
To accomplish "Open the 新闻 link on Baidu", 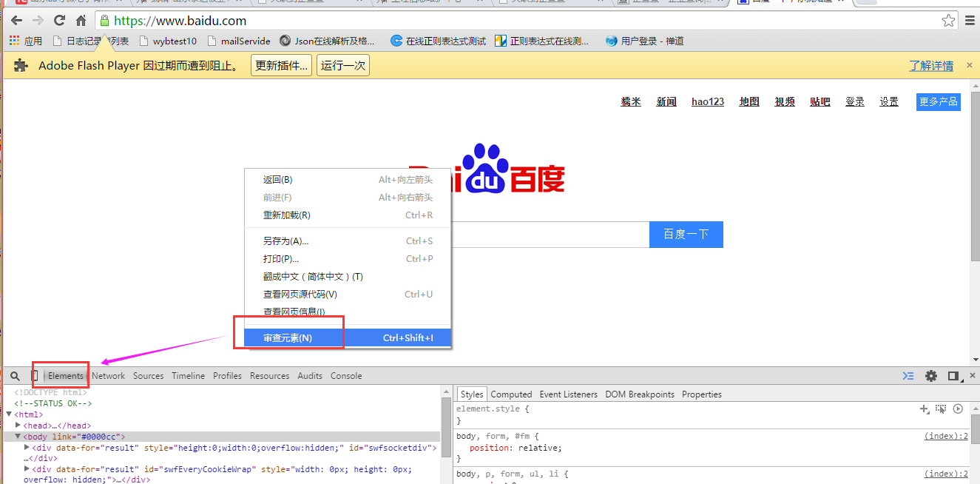I will [666, 102].
